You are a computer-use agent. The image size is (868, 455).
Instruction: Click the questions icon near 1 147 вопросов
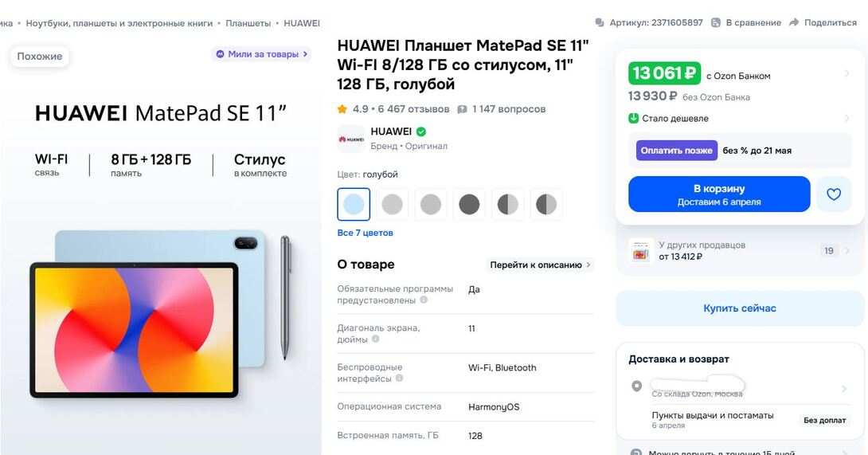(462, 109)
